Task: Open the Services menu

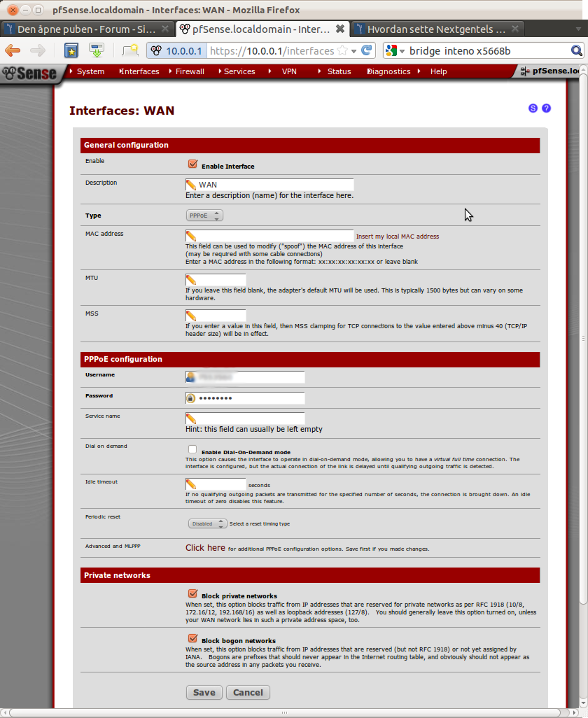Action: pyautogui.click(x=239, y=71)
